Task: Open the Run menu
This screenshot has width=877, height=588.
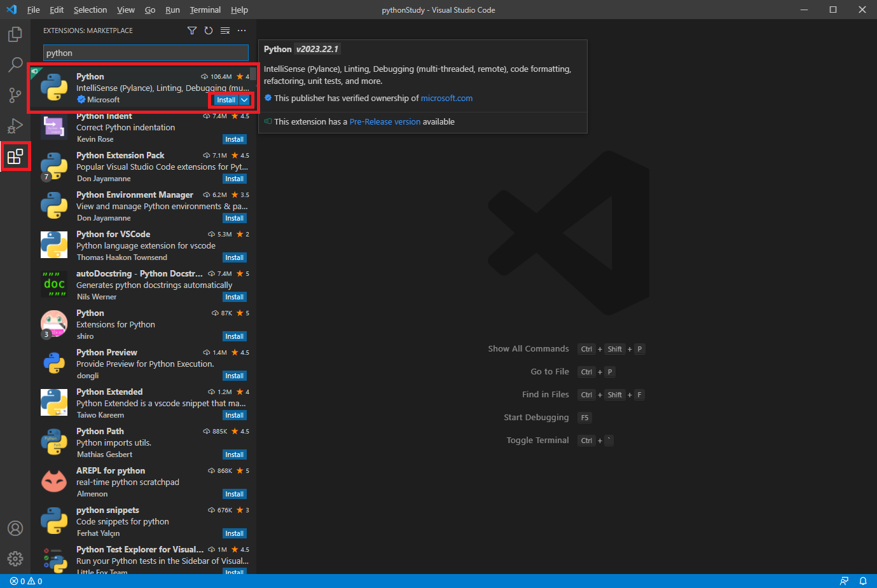Action: click(x=172, y=10)
